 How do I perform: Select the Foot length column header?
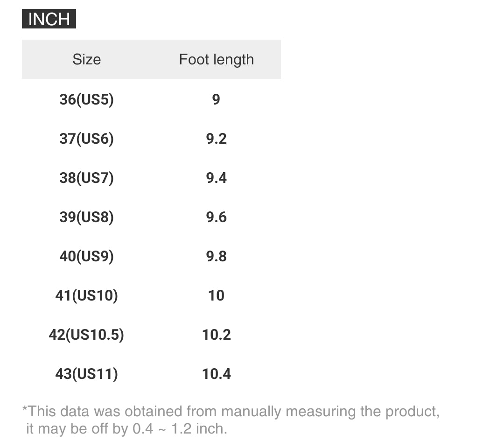tap(216, 59)
